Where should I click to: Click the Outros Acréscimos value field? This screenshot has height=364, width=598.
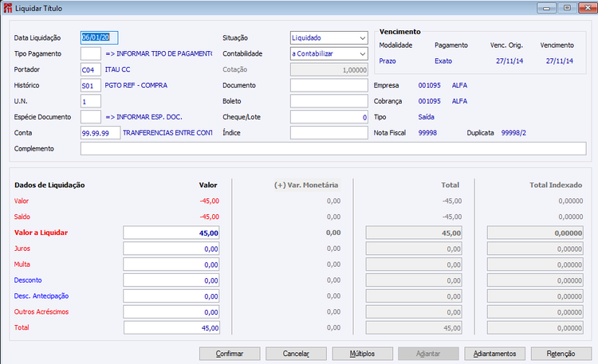tap(171, 312)
